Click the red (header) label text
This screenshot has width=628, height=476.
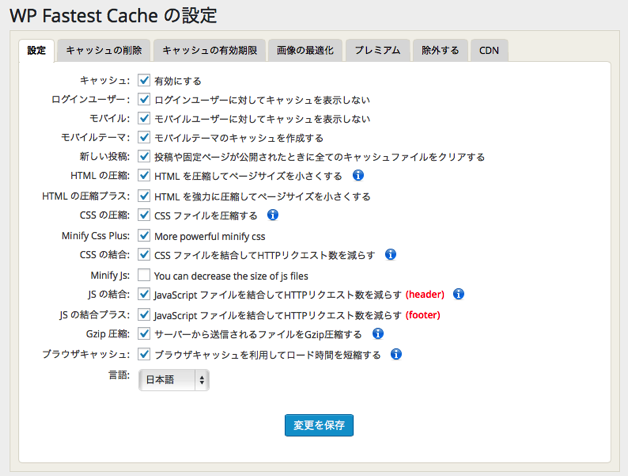point(425,294)
